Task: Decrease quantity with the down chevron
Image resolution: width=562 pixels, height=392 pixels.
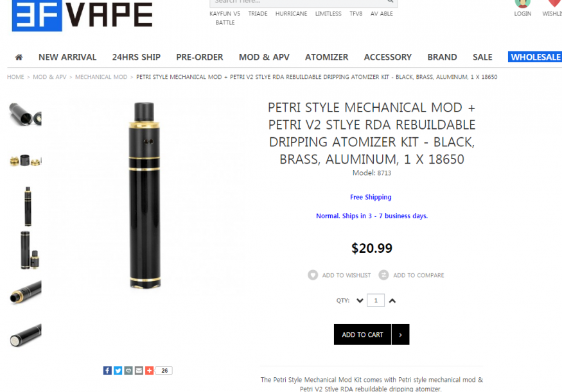Action: 360,301
